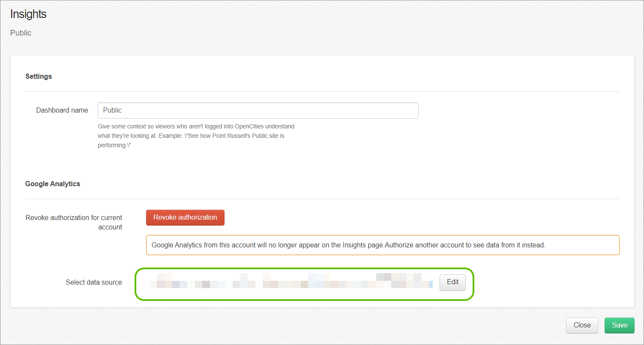Click the 'Revoke authorization for current account' label
Viewport: 644px width, 345px height.
[x=74, y=222]
